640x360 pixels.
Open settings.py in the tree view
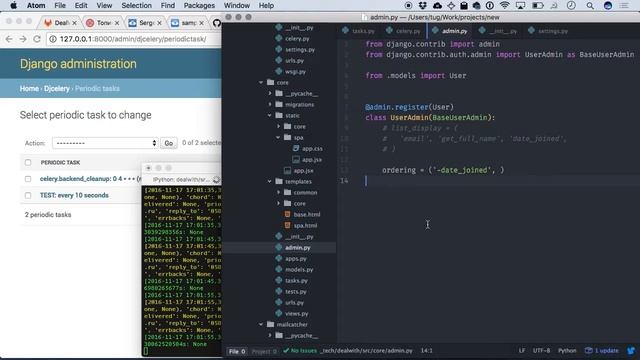tap(300, 49)
